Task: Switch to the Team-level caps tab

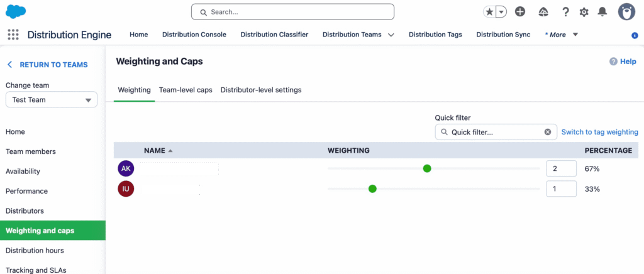Action: tap(186, 90)
